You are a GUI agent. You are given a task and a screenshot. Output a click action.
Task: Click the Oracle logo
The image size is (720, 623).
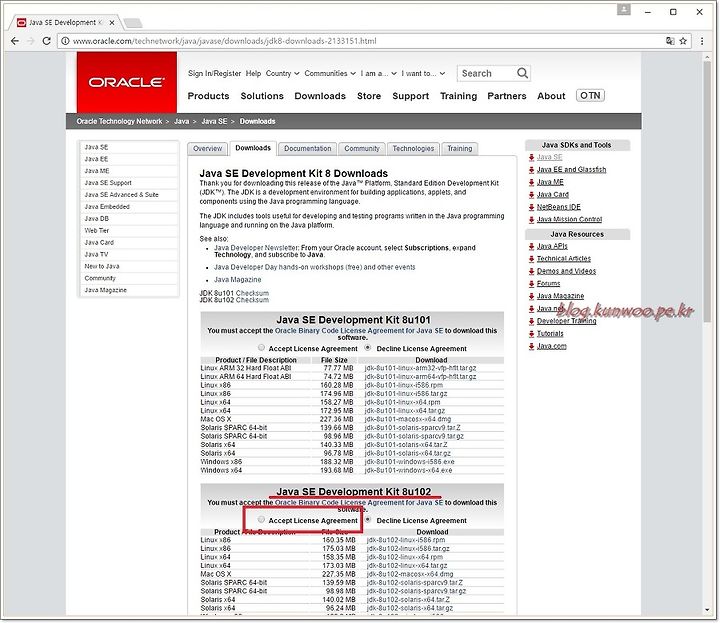pyautogui.click(x=126, y=82)
